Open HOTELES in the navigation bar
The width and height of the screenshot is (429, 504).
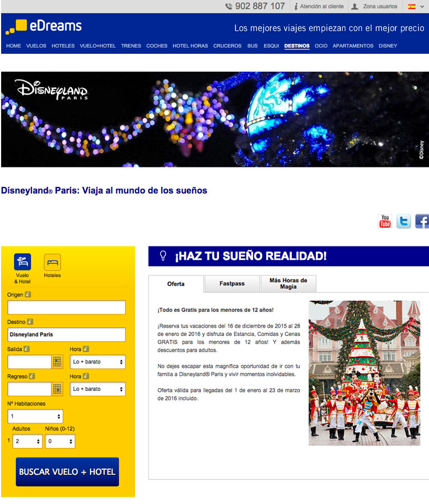pos(63,46)
